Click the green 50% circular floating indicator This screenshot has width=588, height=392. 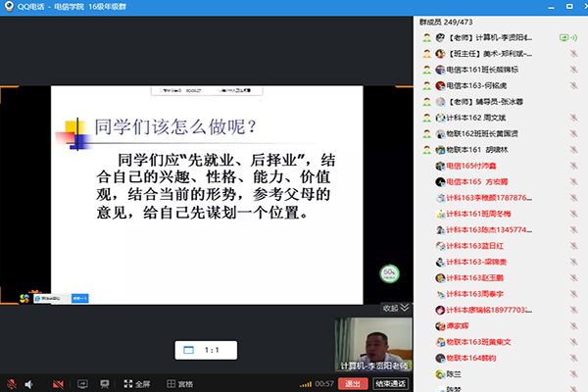pyautogui.click(x=389, y=272)
